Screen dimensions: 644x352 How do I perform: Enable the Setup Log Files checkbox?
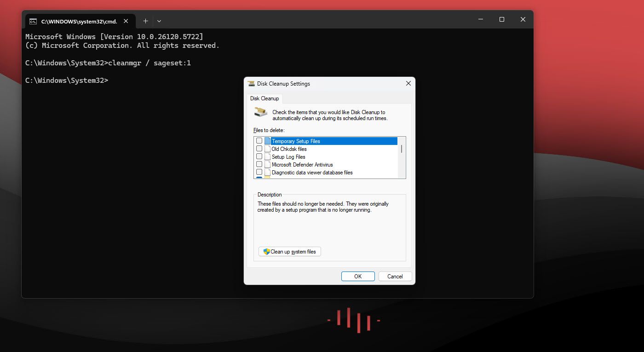pos(259,156)
